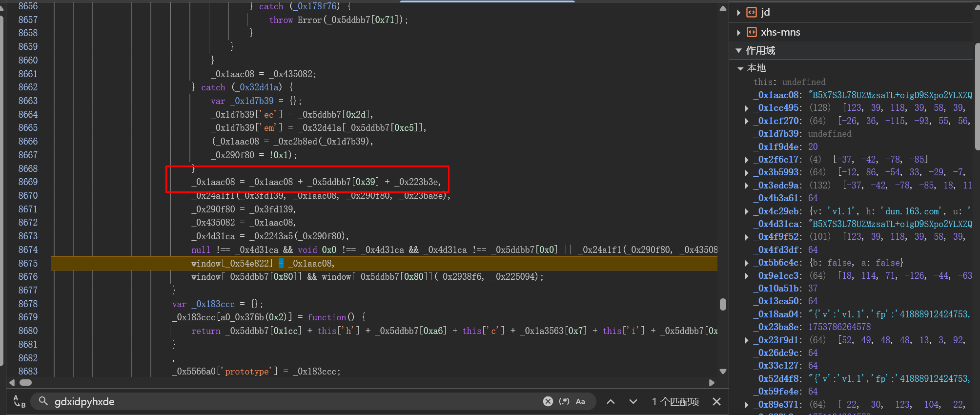Click line number 8675 in the gutter
The width and height of the screenshot is (980, 415).
(28, 264)
